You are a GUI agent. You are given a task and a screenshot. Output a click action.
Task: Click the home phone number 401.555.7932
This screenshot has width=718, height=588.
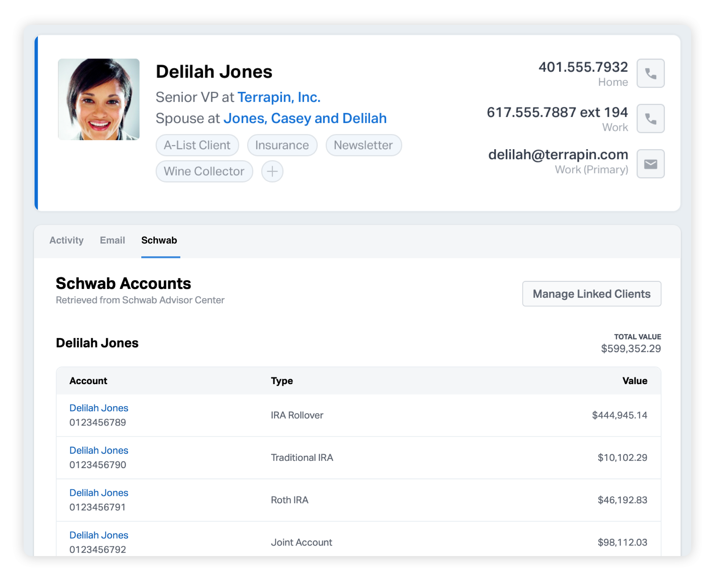coord(583,67)
